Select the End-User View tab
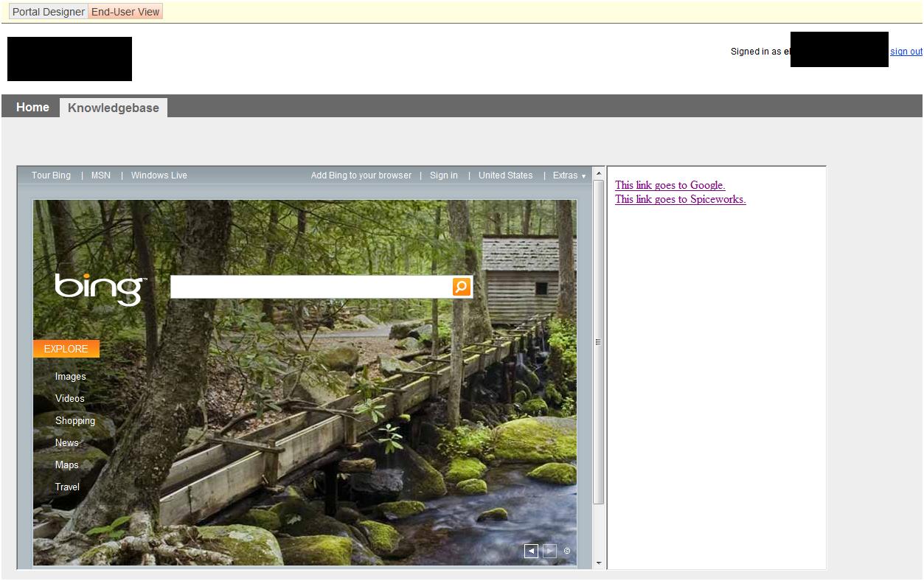The width and height of the screenshot is (924, 581). tap(125, 11)
